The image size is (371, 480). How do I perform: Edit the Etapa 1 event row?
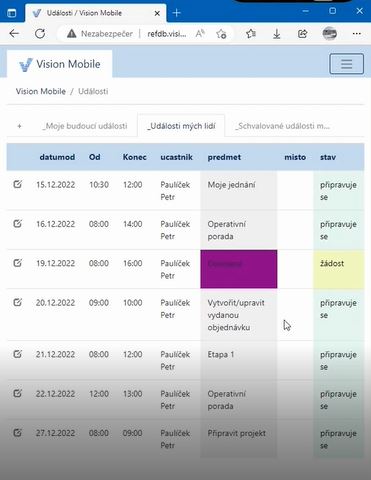tap(18, 354)
